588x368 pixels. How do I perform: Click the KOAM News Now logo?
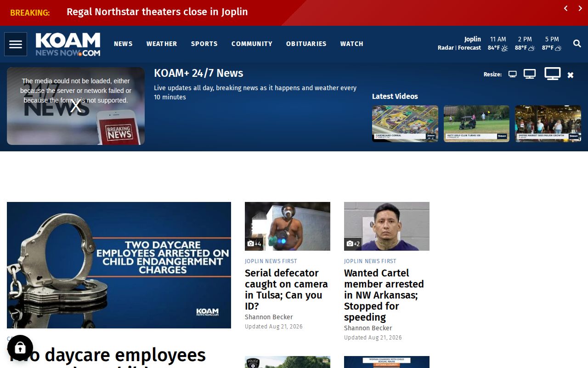[68, 44]
